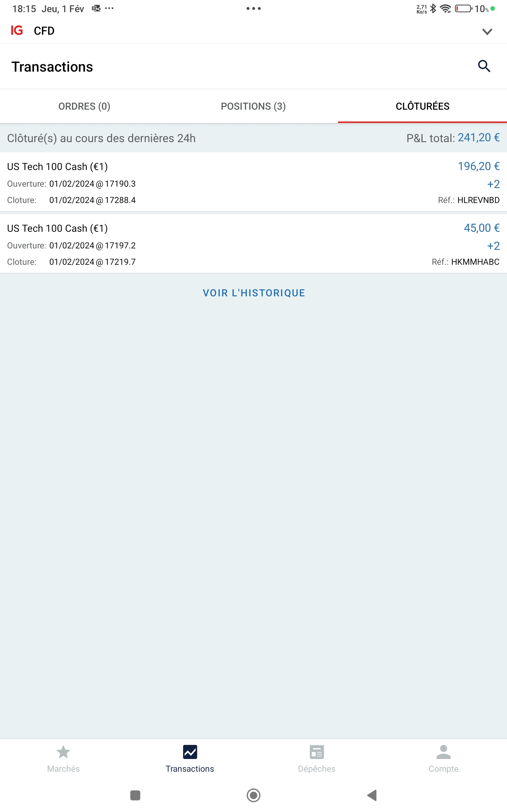Tap P&L total 241,20 € value
Image resolution: width=507 pixels, height=812 pixels.
click(x=479, y=138)
